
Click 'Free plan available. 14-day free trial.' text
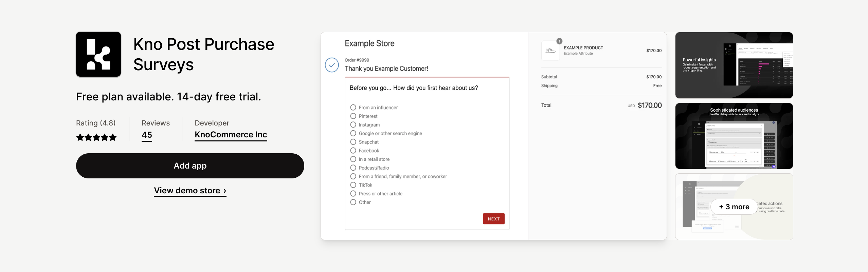click(x=168, y=97)
